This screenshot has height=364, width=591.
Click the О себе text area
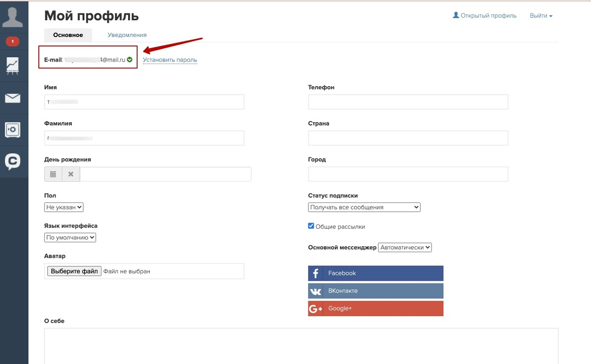pos(301,346)
